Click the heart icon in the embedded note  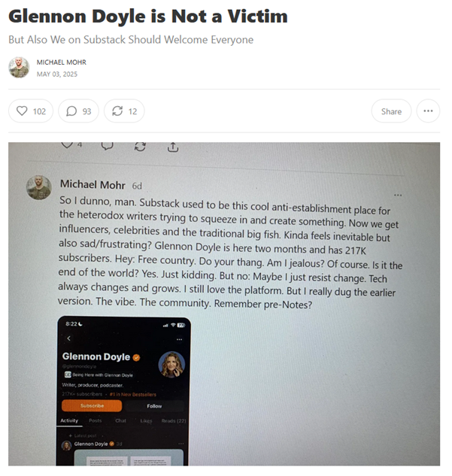[67, 145]
